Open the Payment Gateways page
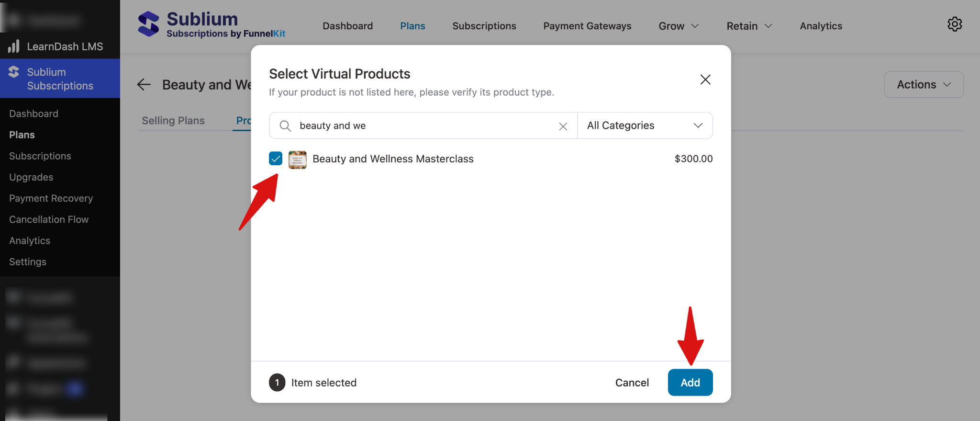 coord(587,26)
